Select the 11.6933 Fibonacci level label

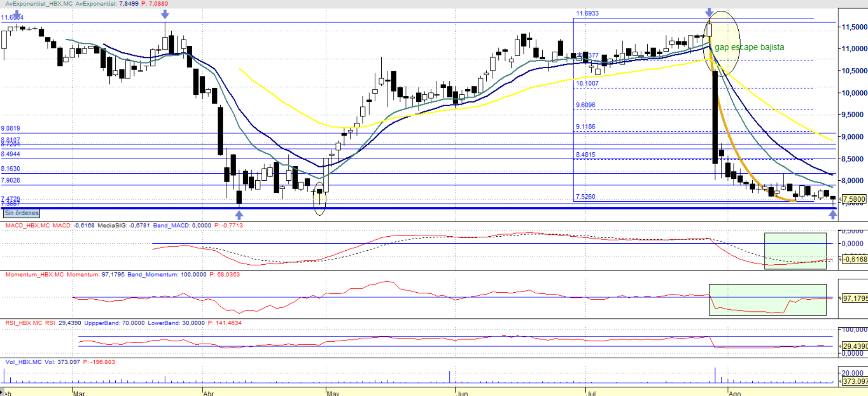(x=587, y=13)
